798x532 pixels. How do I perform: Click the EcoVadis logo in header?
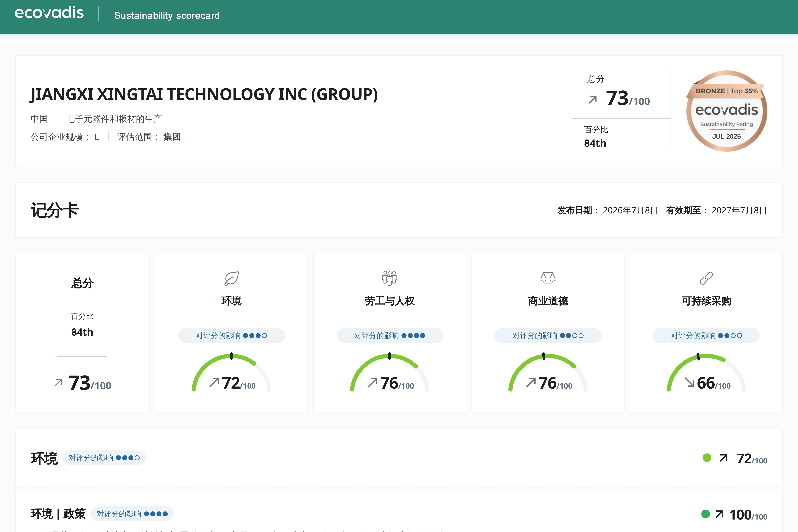pos(49,13)
